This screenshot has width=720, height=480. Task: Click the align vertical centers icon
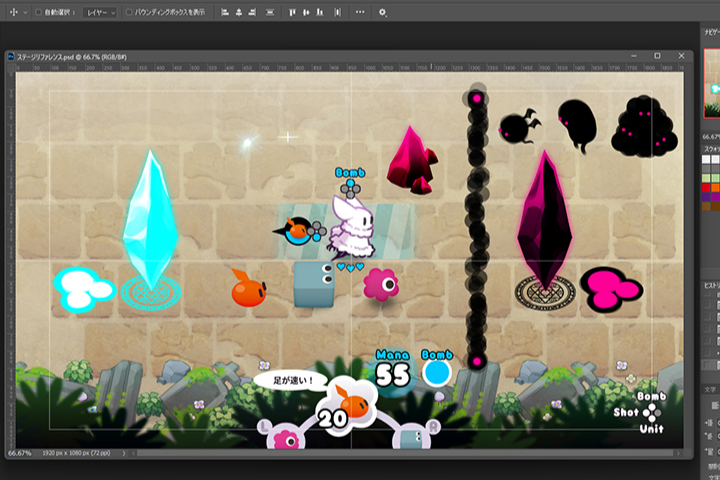point(307,12)
